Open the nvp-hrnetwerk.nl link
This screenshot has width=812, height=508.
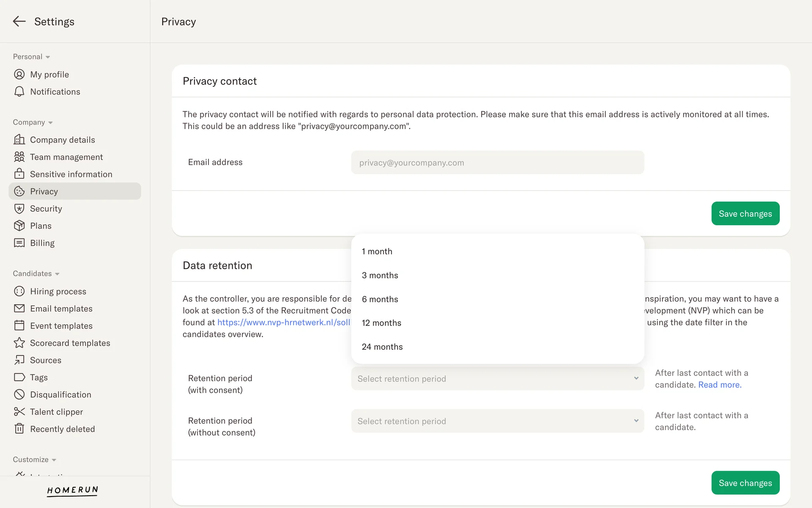(x=283, y=323)
